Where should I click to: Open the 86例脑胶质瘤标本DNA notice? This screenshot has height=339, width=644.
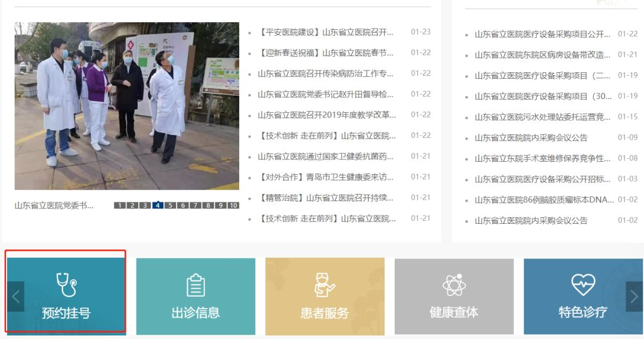coord(544,200)
